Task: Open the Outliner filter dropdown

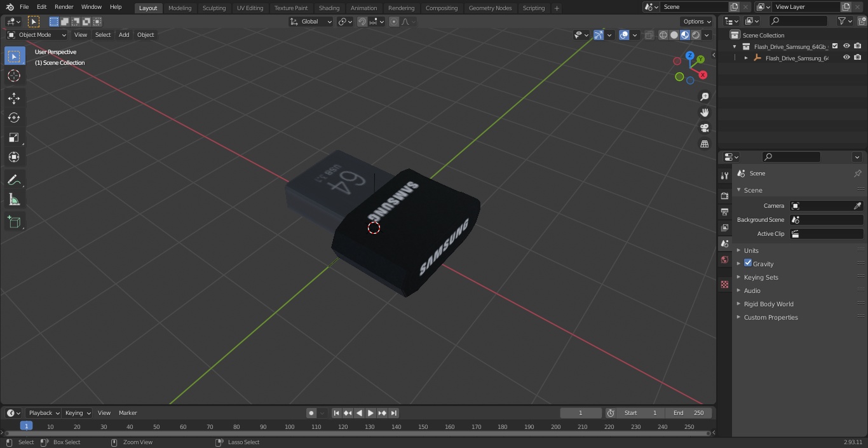Action: point(844,21)
